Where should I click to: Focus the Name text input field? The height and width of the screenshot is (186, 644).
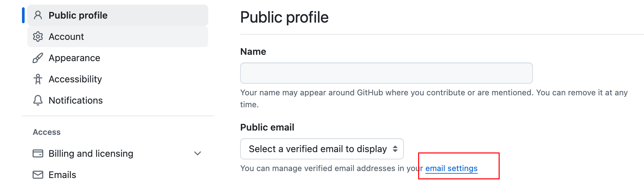click(x=387, y=73)
